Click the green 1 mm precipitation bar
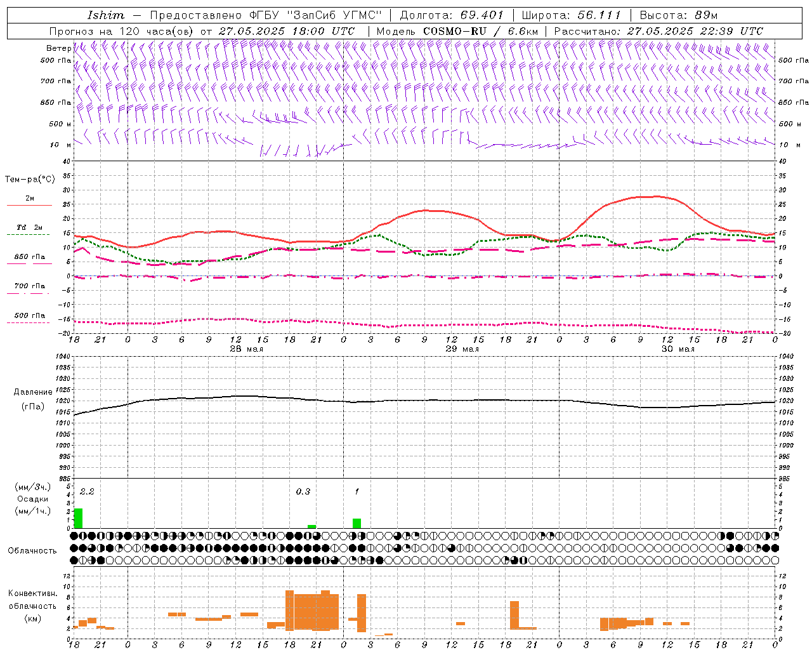 [x=357, y=523]
